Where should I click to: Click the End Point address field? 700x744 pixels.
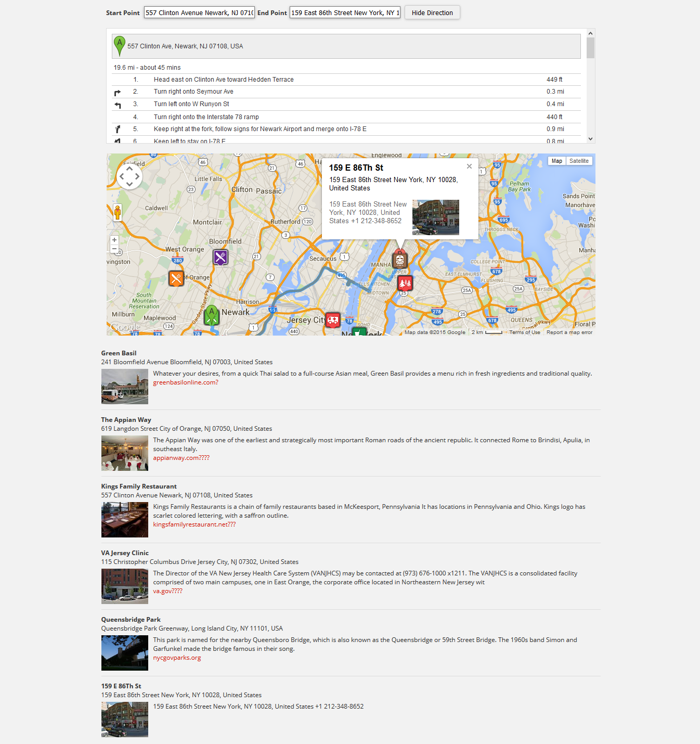pos(345,12)
